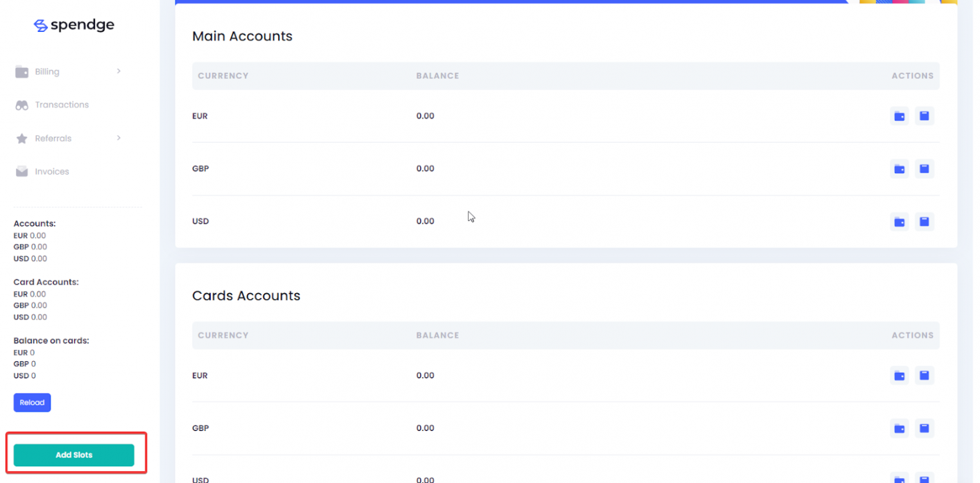The height and width of the screenshot is (483, 980).
Task: Click "EUR 0" under Balance on cards
Action: click(x=24, y=353)
